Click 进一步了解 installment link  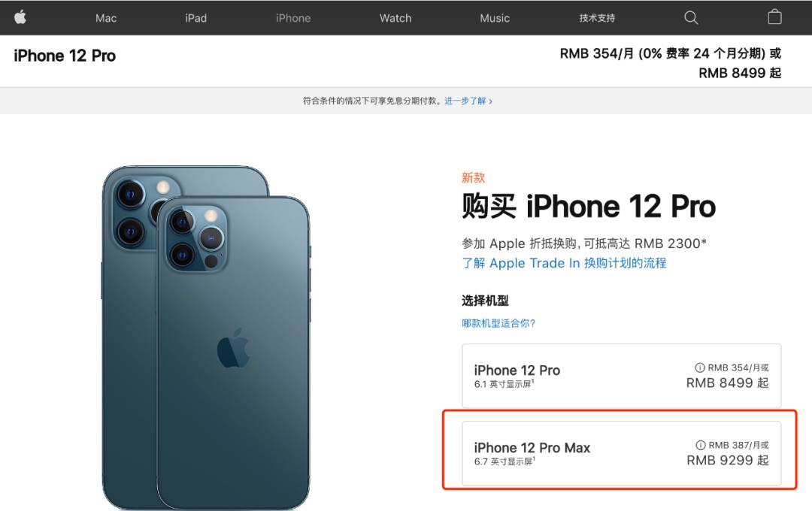click(465, 101)
